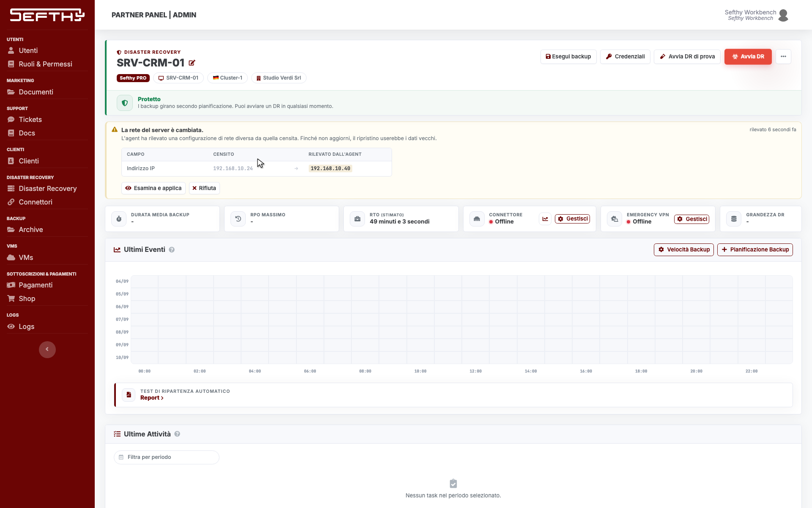Click the user avatar icon

coord(783,15)
